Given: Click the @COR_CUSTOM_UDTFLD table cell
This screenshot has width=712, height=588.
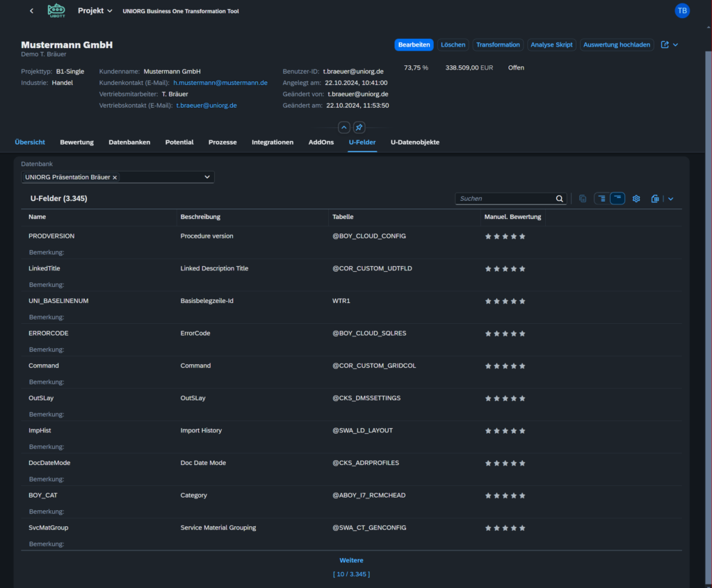Looking at the screenshot, I should click(x=373, y=268).
